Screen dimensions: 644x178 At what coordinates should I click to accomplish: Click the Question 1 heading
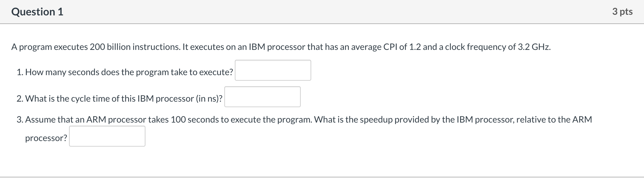tap(37, 12)
